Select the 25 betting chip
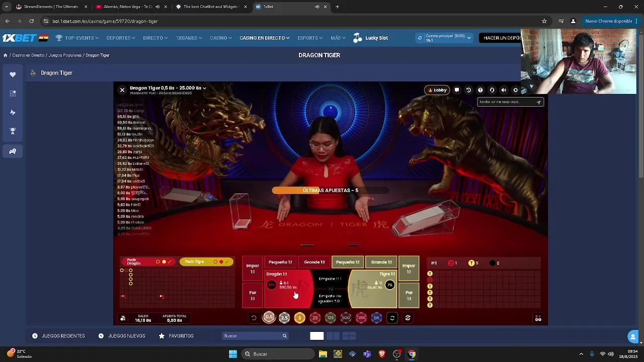 [315, 318]
